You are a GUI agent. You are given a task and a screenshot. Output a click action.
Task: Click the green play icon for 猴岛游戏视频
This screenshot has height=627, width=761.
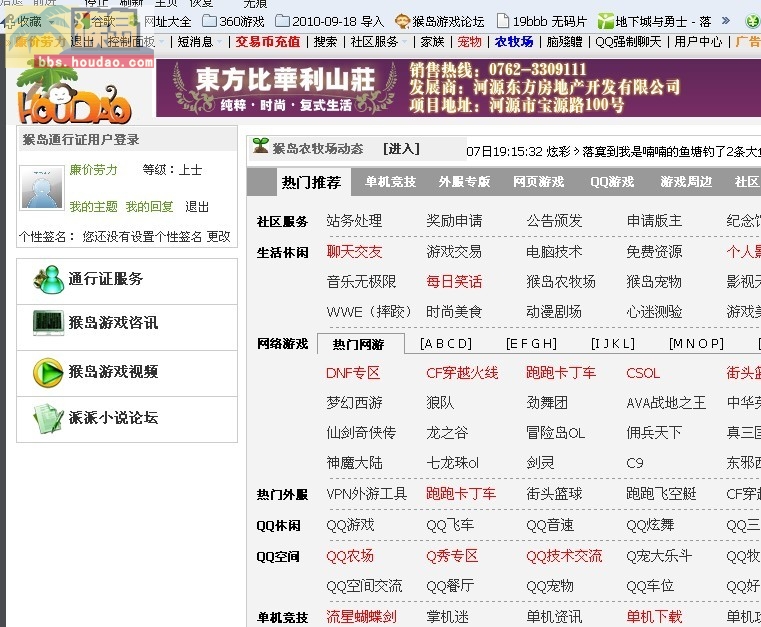tap(48, 373)
